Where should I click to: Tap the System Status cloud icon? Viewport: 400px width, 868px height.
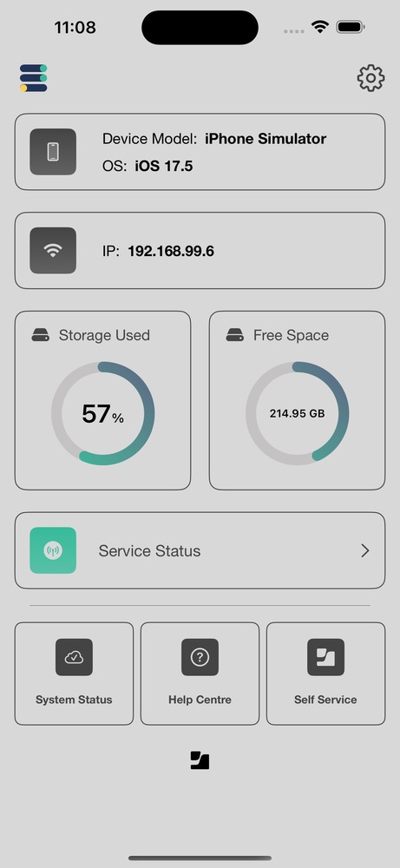74,657
